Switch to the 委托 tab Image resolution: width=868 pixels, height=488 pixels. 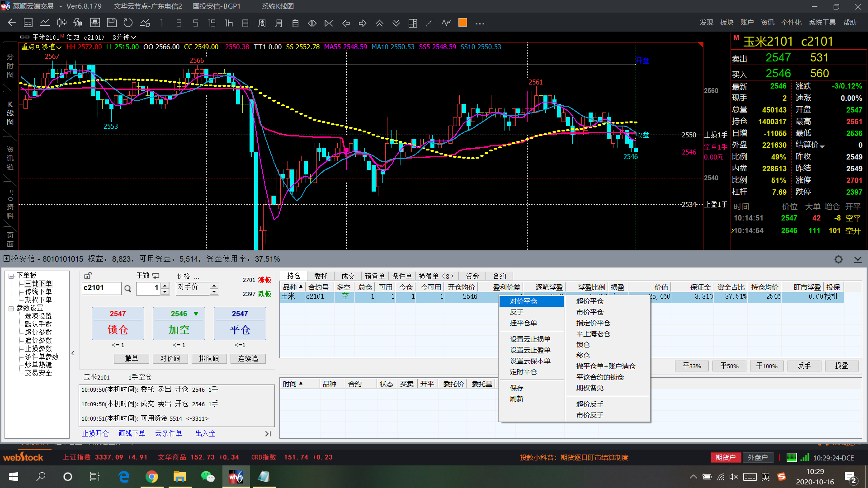[x=321, y=276]
